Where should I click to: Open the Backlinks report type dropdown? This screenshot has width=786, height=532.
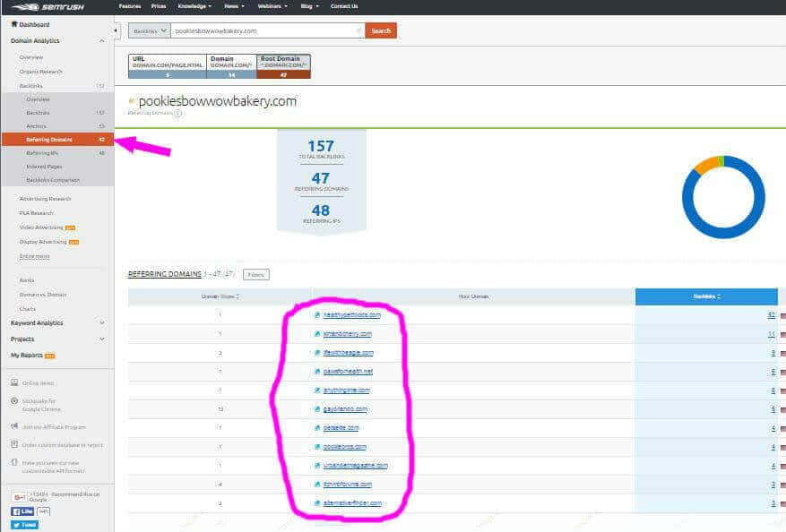pyautogui.click(x=150, y=30)
